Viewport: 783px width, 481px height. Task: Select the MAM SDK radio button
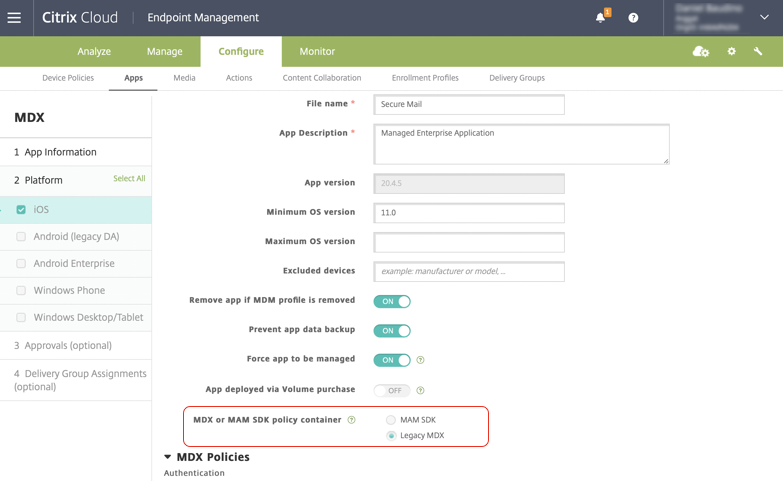click(391, 420)
